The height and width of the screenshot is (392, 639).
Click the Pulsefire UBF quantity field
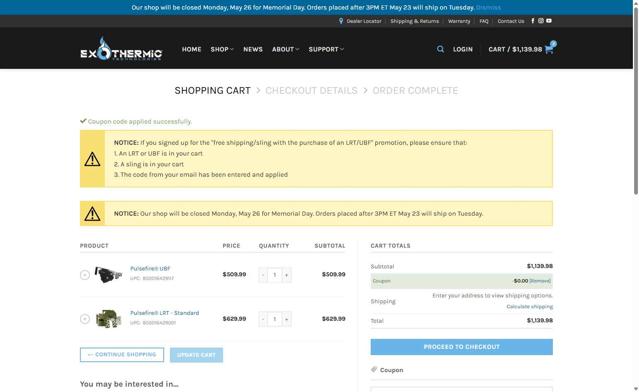[275, 275]
